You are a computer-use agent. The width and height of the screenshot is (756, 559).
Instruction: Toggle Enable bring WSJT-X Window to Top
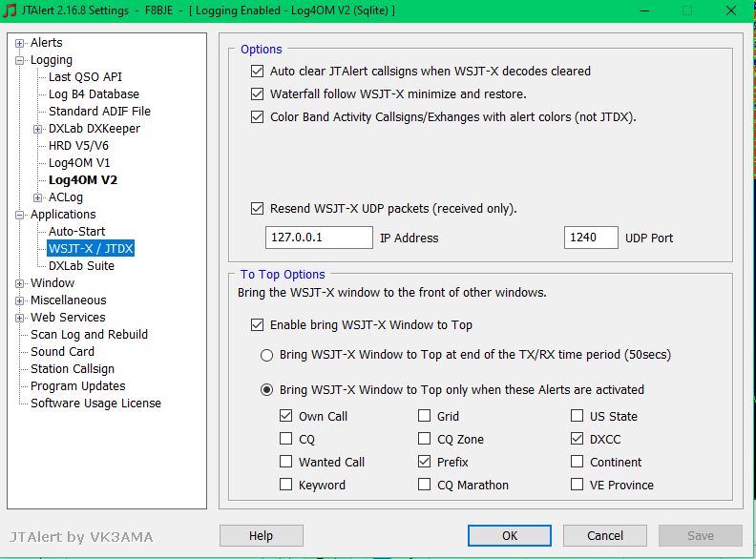258,324
